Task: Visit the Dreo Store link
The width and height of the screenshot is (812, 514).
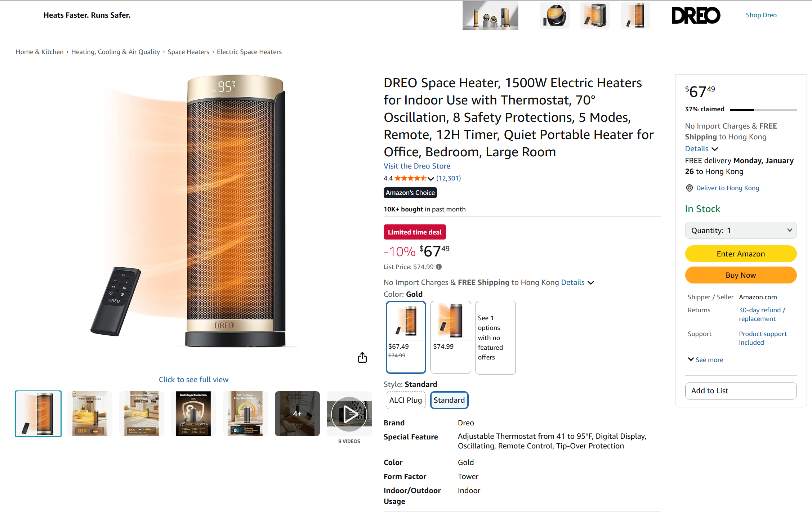Action: tap(417, 166)
